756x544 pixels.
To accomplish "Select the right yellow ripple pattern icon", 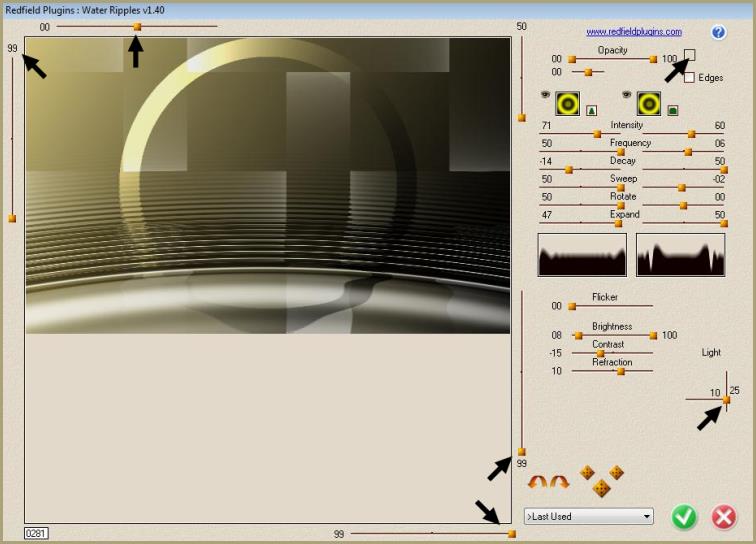I will [x=649, y=103].
